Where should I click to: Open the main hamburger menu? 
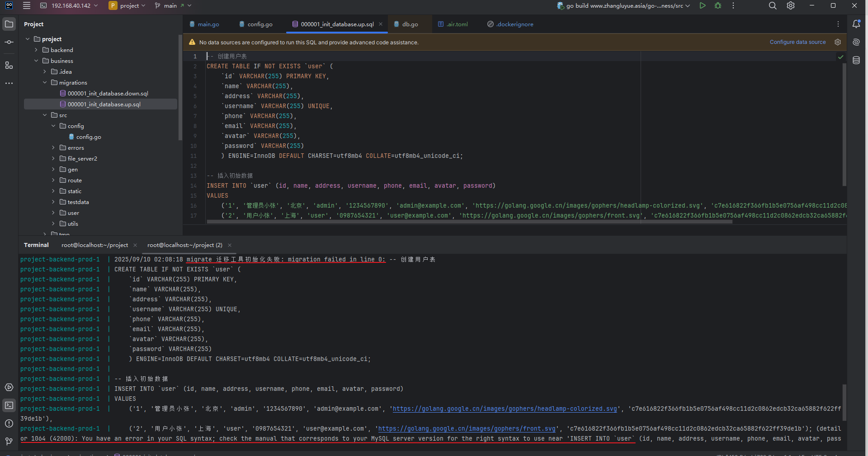27,5
